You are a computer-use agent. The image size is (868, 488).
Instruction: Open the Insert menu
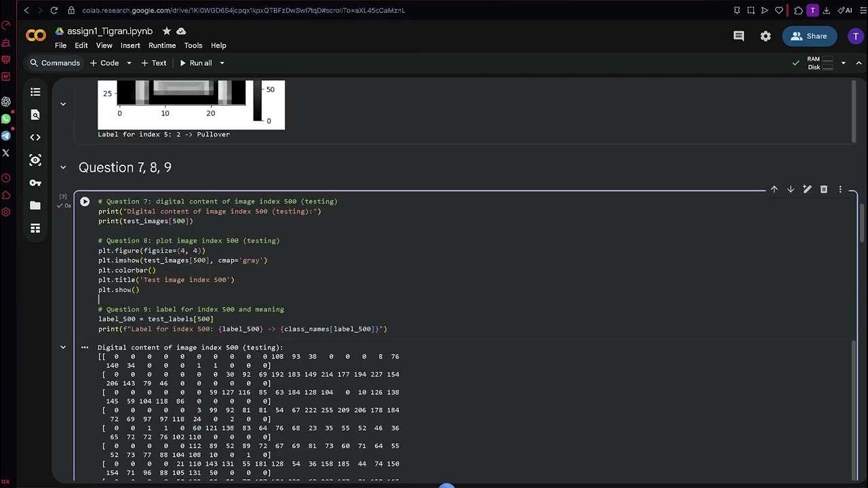tap(130, 45)
